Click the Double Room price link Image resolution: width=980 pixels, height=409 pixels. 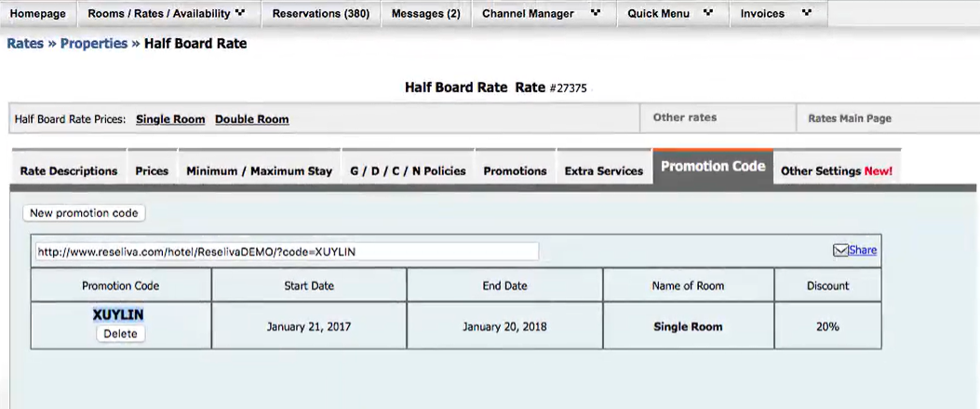tap(251, 119)
